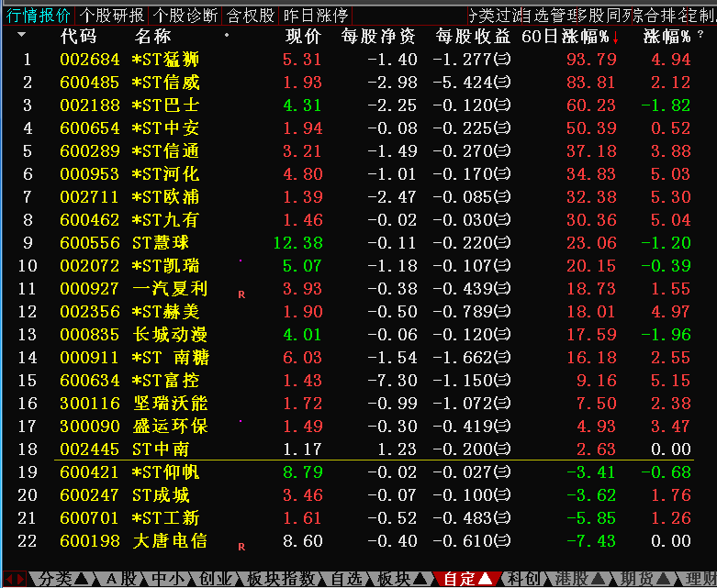Image resolution: width=717 pixels, height=588 pixels.
Task: Click the 分类过滤 button
Action: click(x=495, y=16)
